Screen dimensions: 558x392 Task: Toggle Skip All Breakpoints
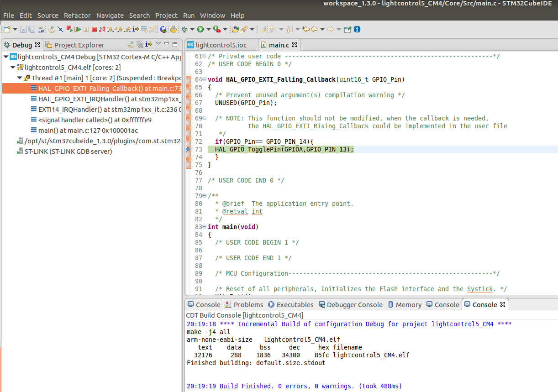click(60, 29)
